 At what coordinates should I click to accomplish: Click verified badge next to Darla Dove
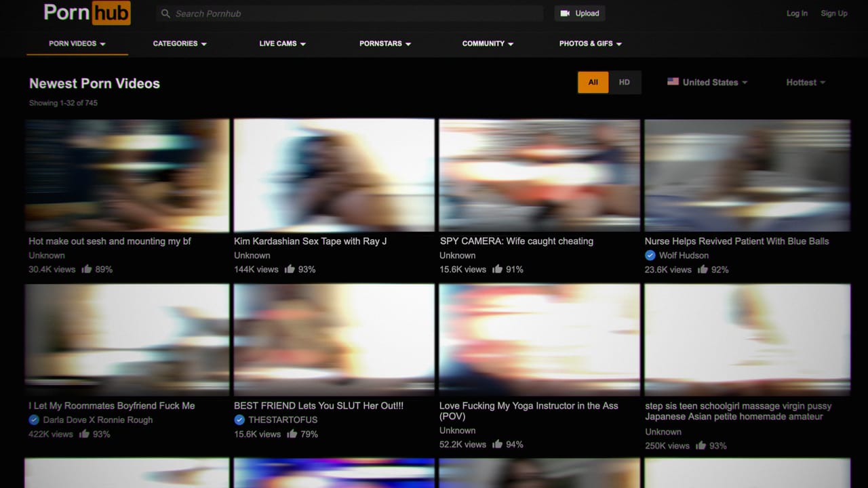(x=33, y=420)
